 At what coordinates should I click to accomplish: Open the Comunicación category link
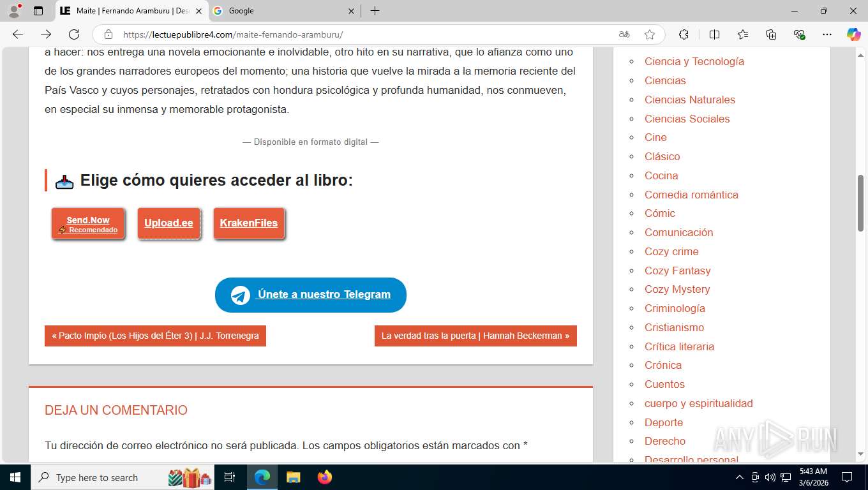679,232
